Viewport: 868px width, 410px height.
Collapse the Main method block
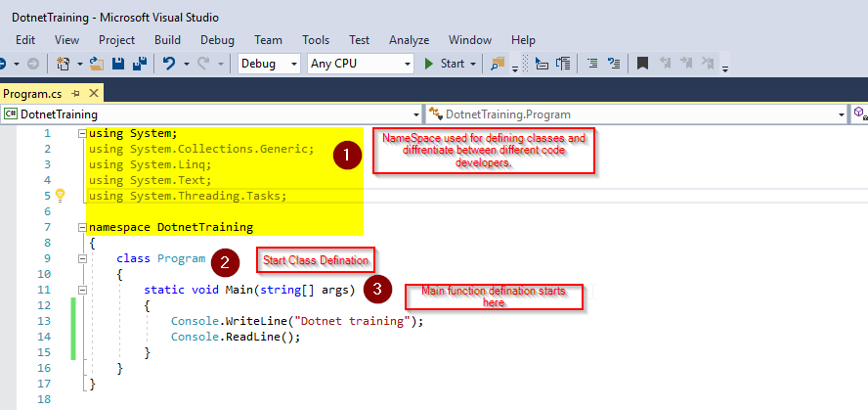pos(82,290)
